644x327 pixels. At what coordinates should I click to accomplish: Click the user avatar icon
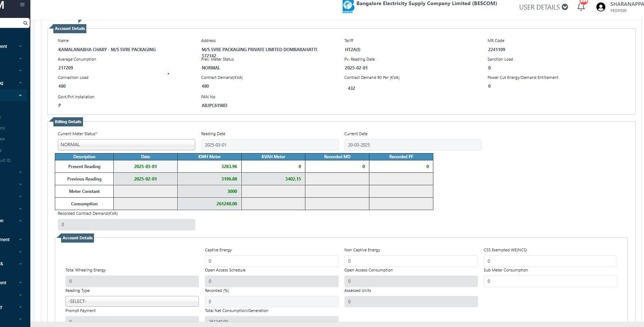600,7
